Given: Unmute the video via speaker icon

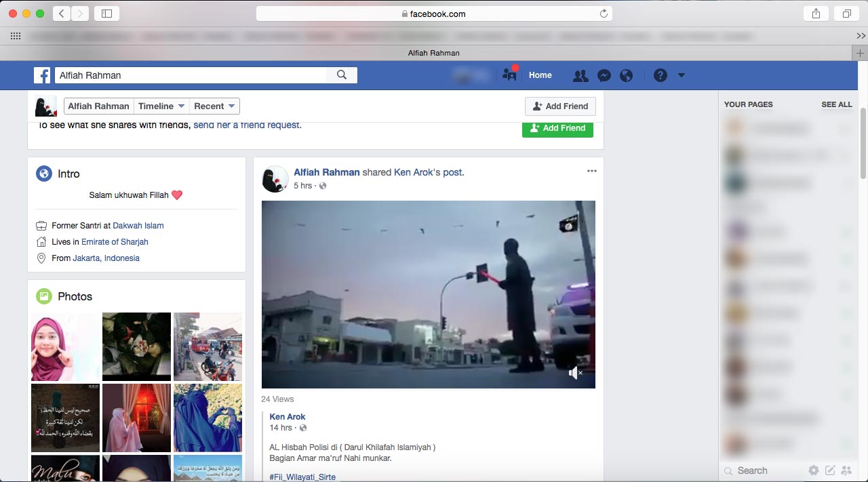Looking at the screenshot, I should coord(575,373).
